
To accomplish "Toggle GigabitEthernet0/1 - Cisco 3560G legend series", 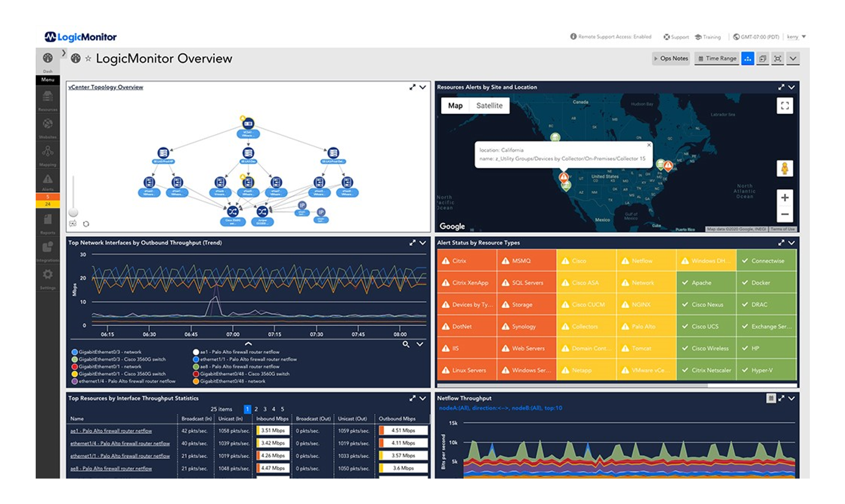I will [119, 374].
